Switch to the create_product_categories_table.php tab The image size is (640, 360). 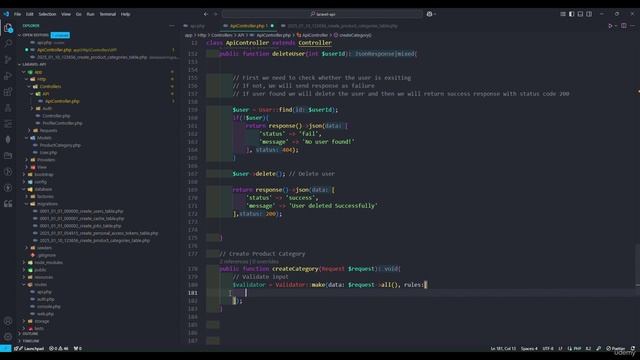coord(342,26)
